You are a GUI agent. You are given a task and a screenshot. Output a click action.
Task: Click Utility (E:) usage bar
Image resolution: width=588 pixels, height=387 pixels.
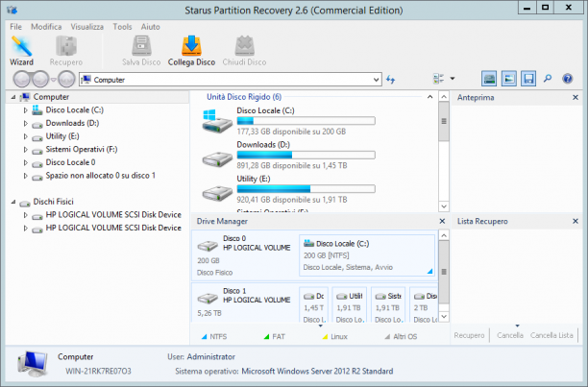306,189
